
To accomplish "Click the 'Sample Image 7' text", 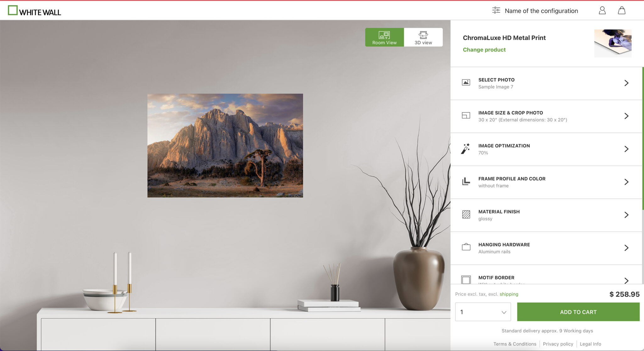I will pos(496,87).
